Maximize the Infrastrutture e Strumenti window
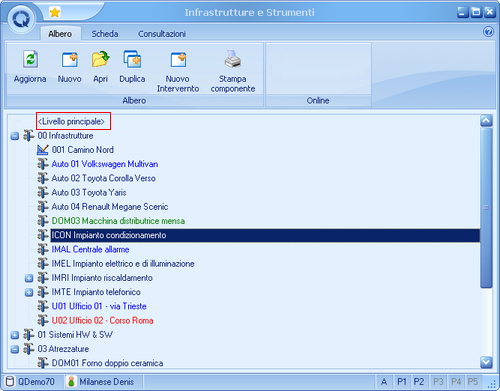The height and width of the screenshot is (391, 500). tap(476, 12)
